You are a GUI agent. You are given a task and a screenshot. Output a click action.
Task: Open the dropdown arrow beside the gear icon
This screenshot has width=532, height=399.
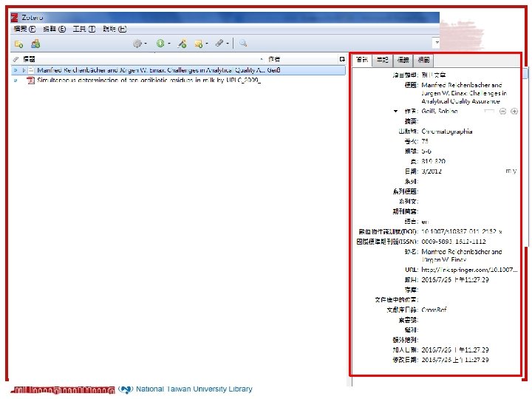pyautogui.click(x=146, y=44)
